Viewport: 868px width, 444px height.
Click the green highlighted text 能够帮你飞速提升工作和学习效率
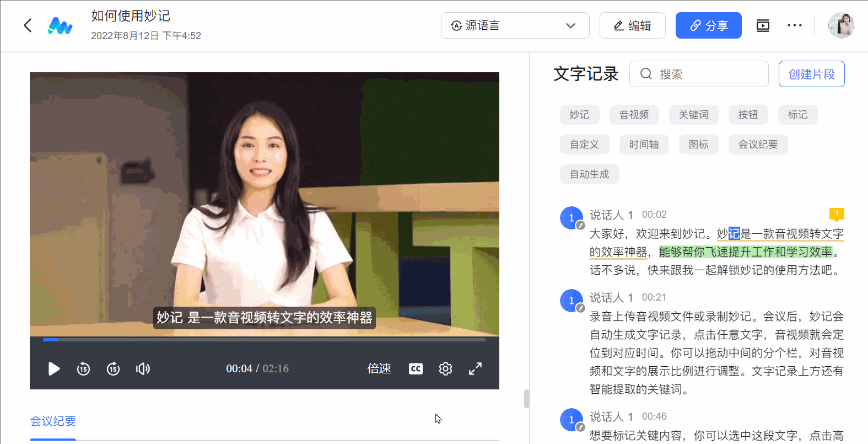(746, 252)
